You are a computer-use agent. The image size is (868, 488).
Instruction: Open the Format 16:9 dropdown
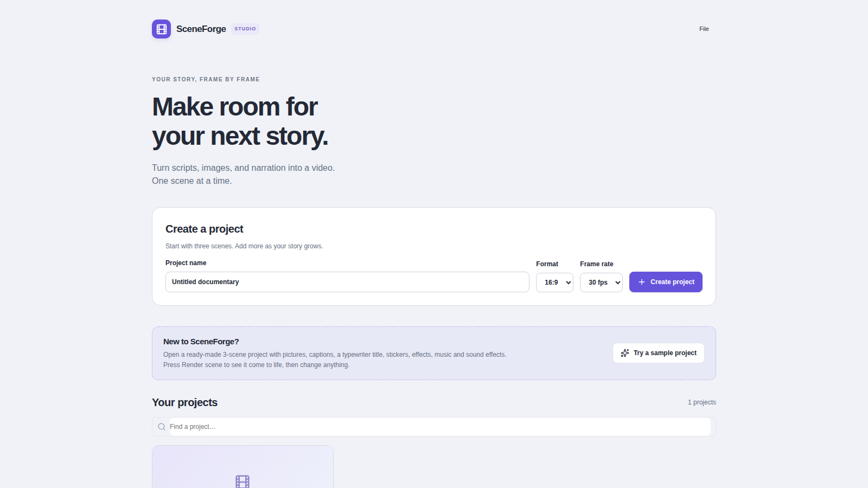click(554, 282)
